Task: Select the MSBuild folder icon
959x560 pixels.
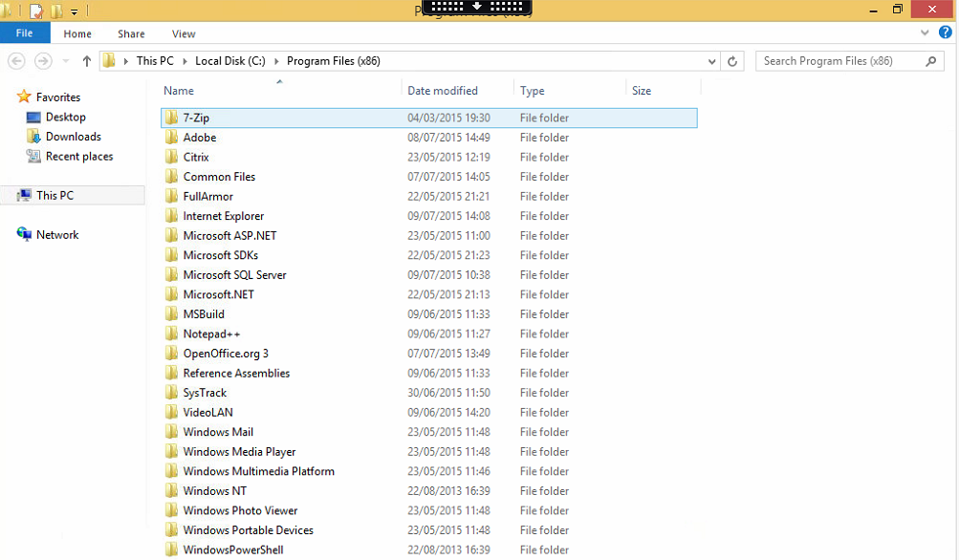Action: click(x=172, y=313)
